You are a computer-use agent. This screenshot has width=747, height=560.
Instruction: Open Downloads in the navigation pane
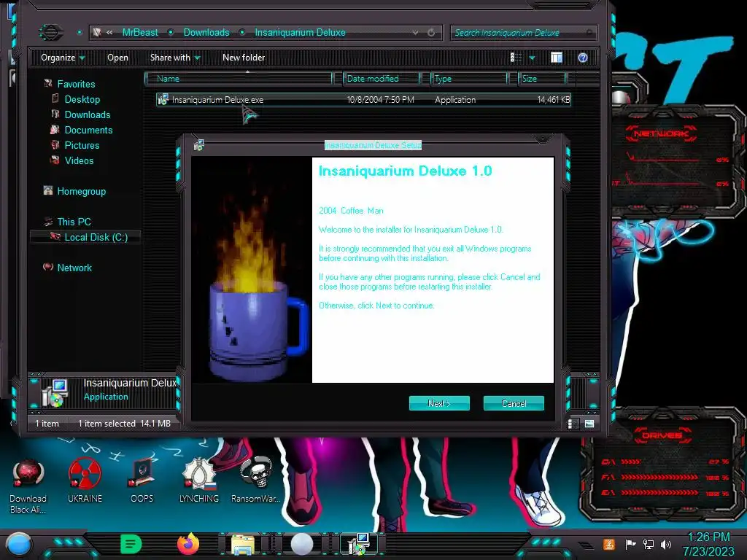coord(88,114)
